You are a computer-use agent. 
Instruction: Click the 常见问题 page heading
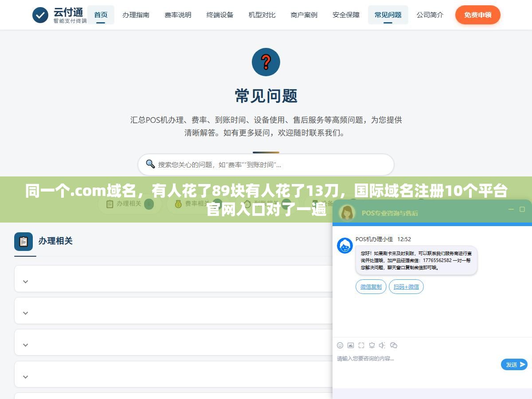point(266,96)
